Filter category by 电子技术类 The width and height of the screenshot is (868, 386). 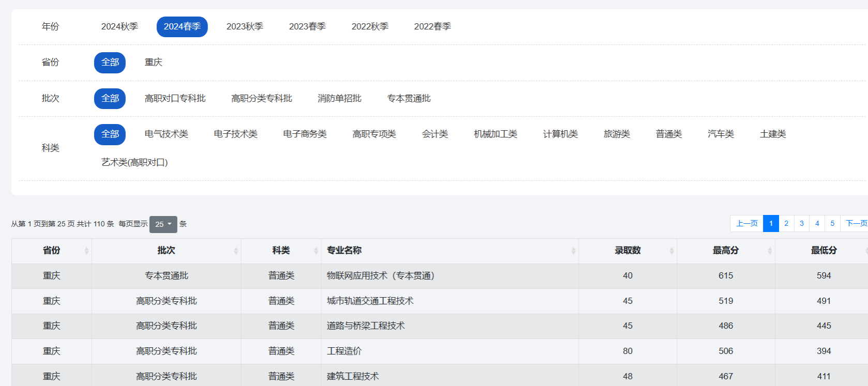(x=236, y=134)
